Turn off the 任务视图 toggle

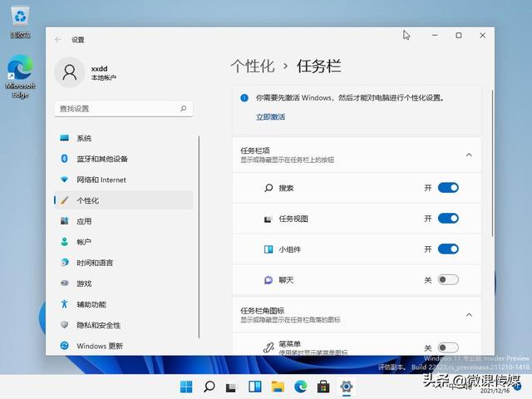(x=448, y=218)
